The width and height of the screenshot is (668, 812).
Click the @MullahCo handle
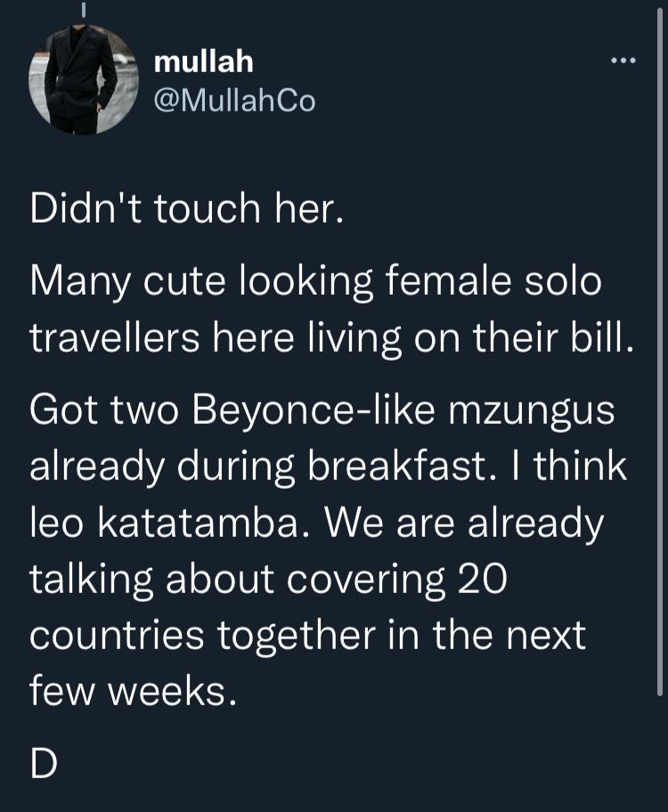[234, 101]
